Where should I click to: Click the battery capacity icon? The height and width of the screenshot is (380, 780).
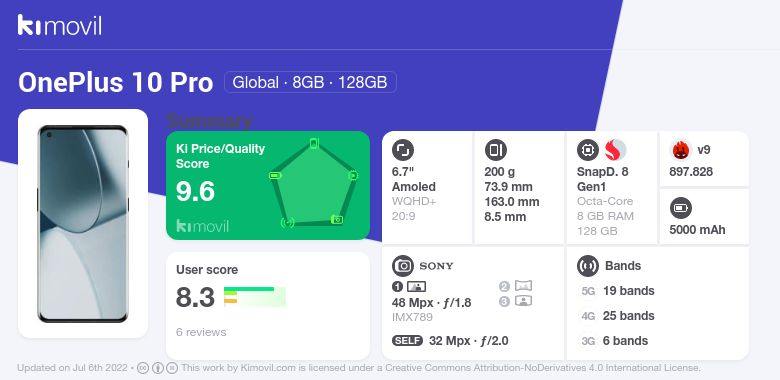click(681, 208)
